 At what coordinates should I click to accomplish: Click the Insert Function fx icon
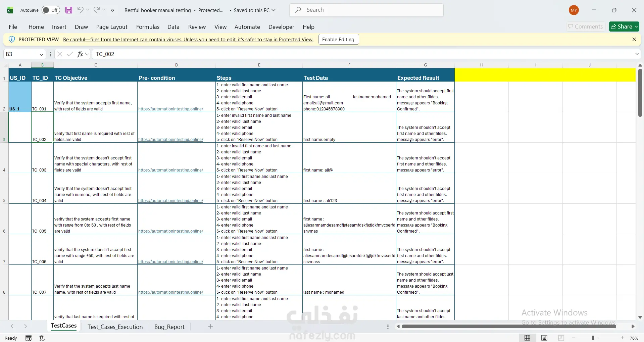pos(80,54)
